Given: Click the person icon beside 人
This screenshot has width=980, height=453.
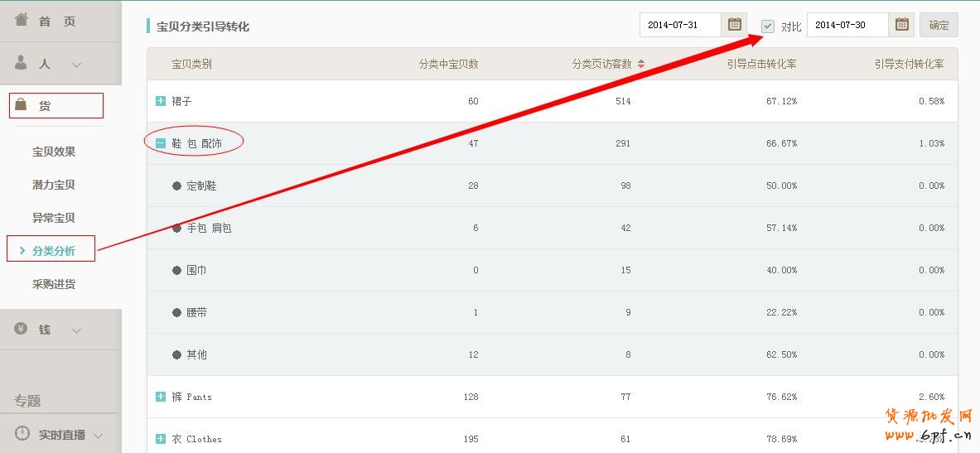Looking at the screenshot, I should [x=22, y=62].
